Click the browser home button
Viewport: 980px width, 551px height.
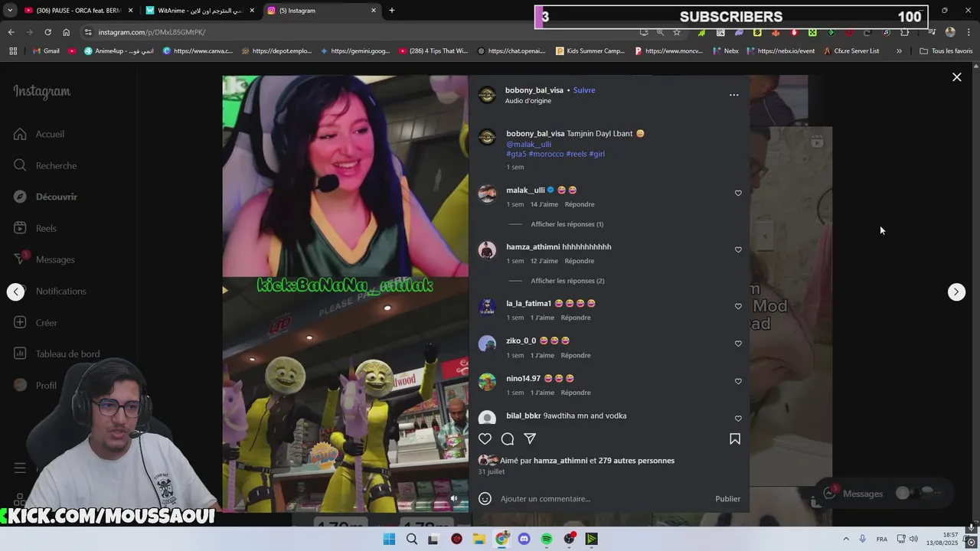(66, 32)
